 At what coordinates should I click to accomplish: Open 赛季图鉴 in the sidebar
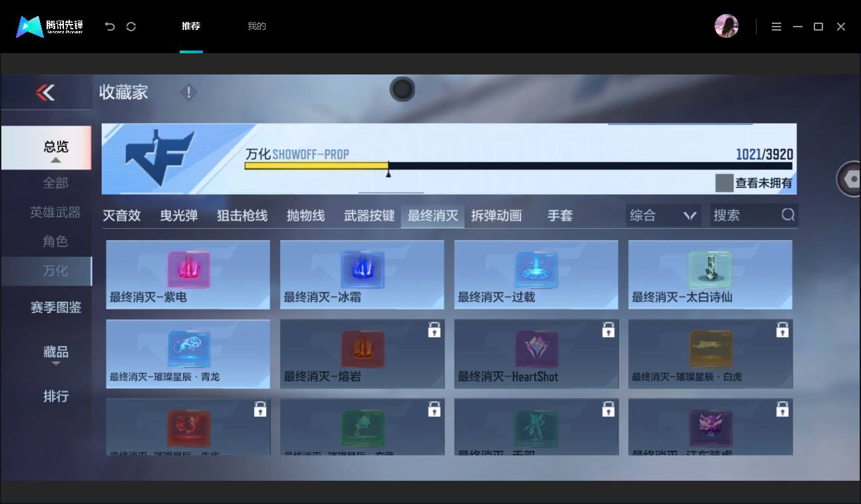[x=56, y=307]
